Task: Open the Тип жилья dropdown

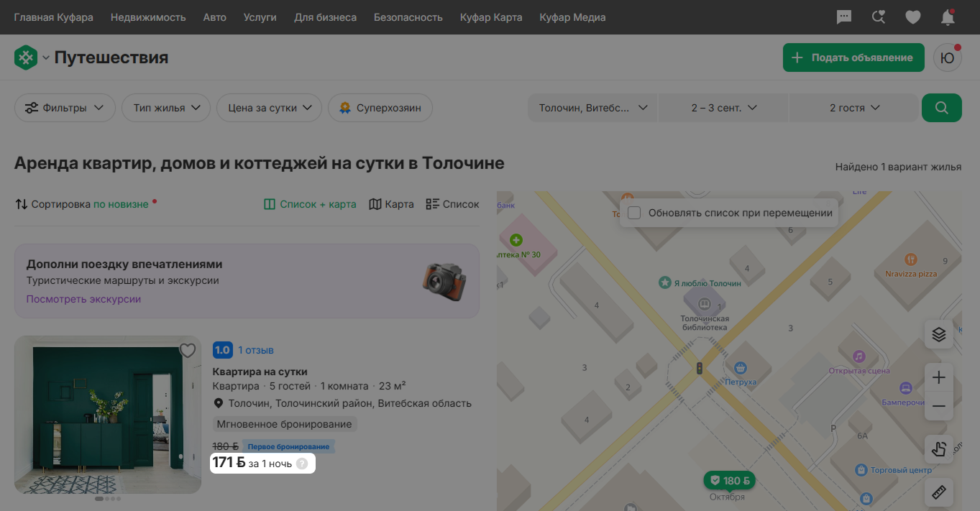Action: [165, 108]
